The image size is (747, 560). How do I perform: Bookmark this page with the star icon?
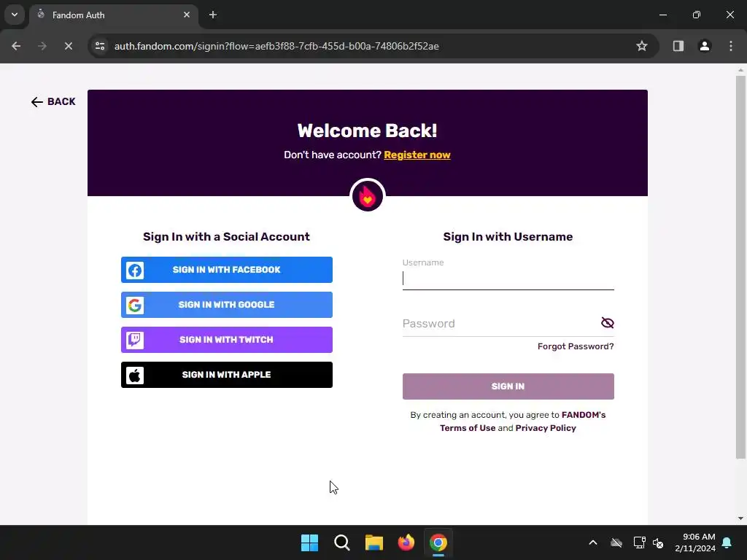[x=642, y=46]
